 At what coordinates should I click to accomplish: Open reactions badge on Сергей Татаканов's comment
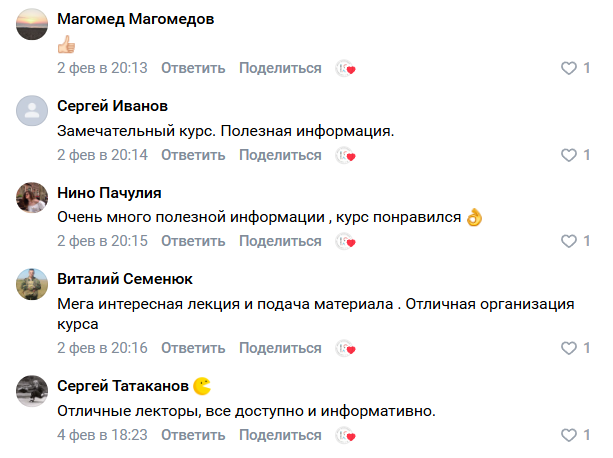click(346, 435)
